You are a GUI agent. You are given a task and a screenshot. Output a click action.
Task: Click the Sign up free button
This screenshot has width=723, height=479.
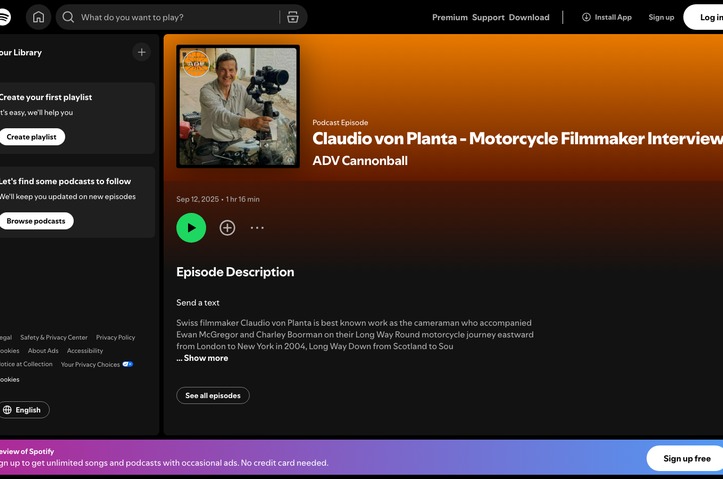point(686,458)
